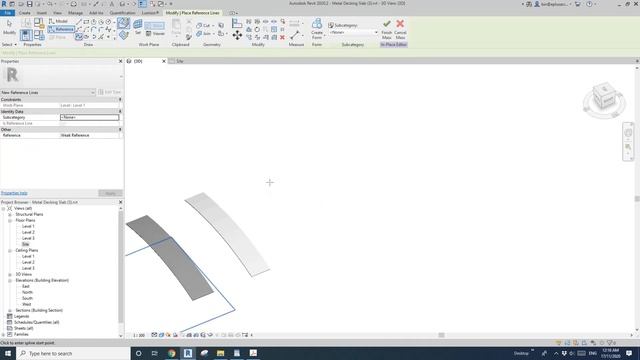Image resolution: width=640 pixels, height=360 pixels.
Task: Expand the Families node
Action: 4,334
